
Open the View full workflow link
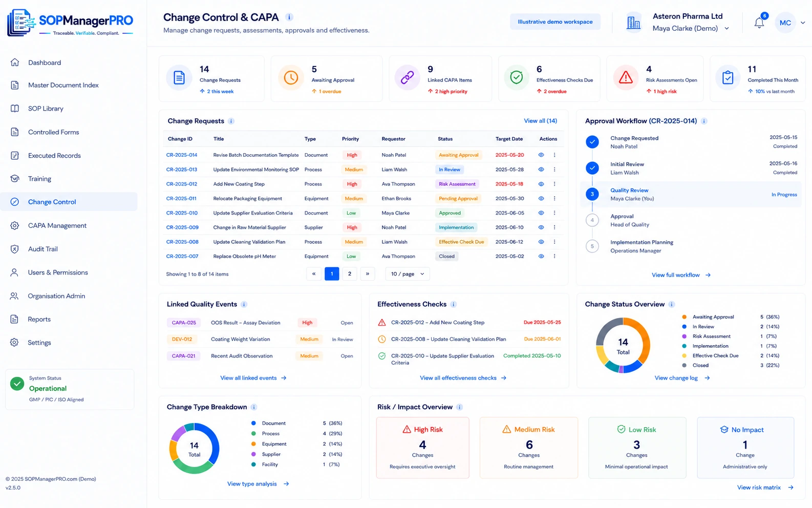pyautogui.click(x=681, y=275)
